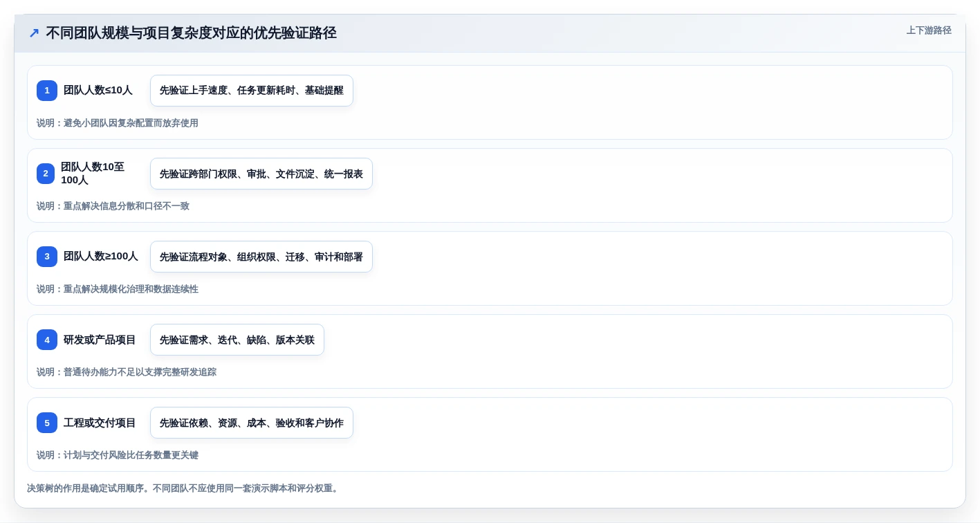Click the 研发或产品项目 label

[x=100, y=340]
